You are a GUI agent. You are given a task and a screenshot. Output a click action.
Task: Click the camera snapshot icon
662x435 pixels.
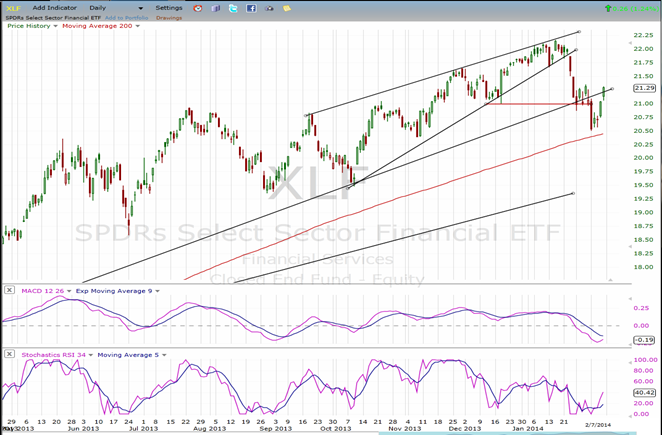pos(269,8)
